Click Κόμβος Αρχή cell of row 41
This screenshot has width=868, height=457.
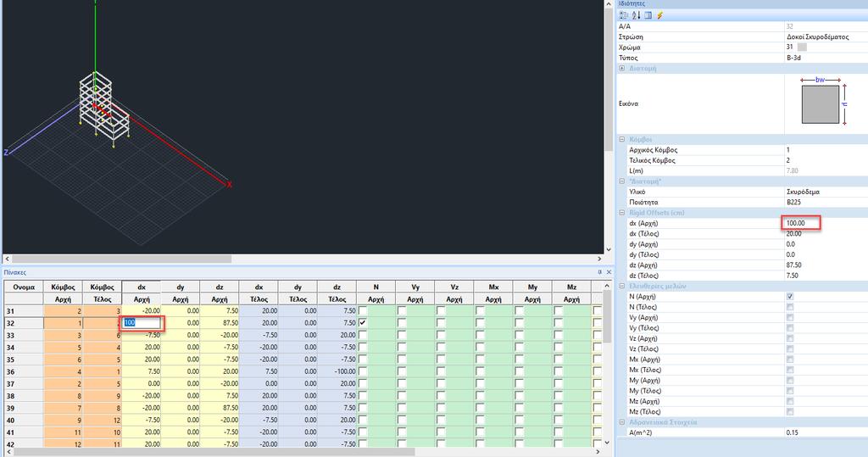(63, 432)
